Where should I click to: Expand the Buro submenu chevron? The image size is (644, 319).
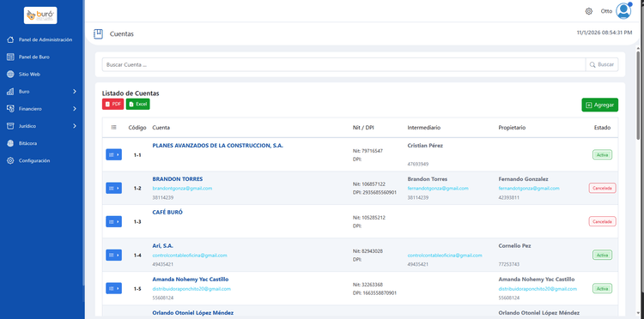(75, 92)
